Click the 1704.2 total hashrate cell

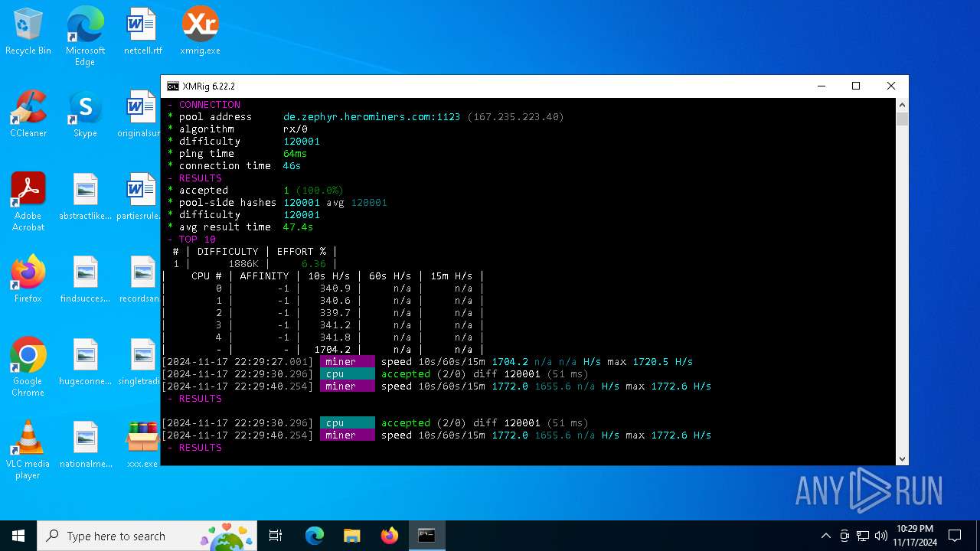[x=332, y=350]
